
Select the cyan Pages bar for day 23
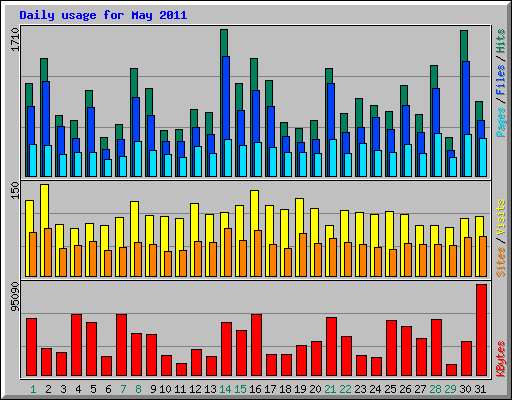click(x=363, y=160)
